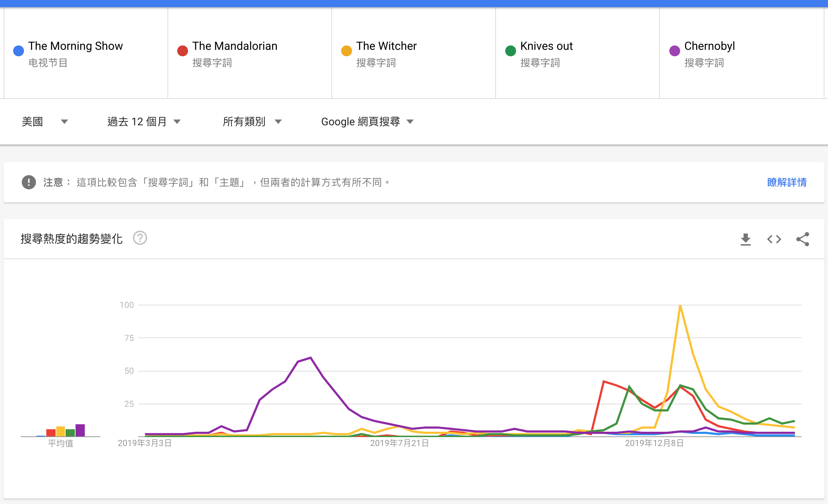Select The Witcher term card

click(x=414, y=53)
